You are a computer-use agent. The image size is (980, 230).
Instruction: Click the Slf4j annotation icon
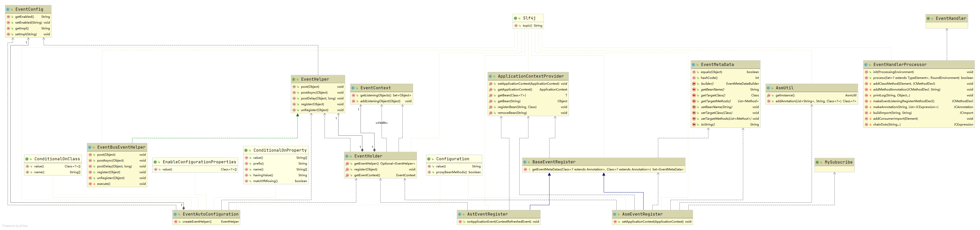(515, 18)
